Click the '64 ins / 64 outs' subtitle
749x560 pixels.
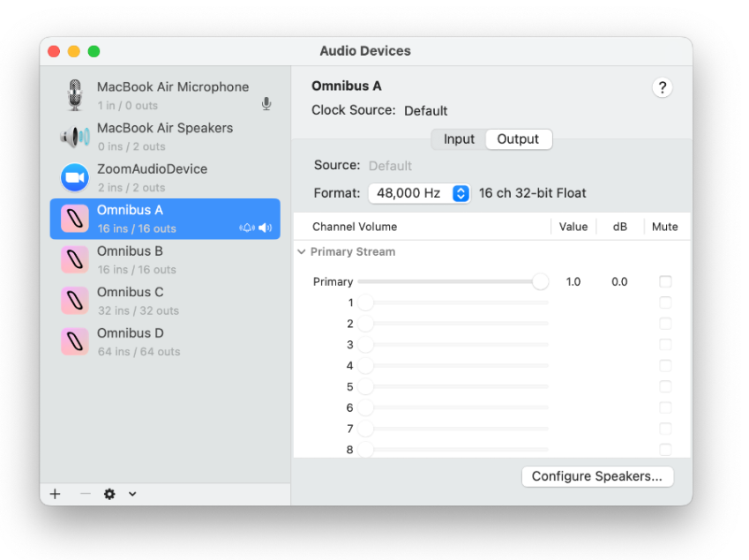click(139, 352)
